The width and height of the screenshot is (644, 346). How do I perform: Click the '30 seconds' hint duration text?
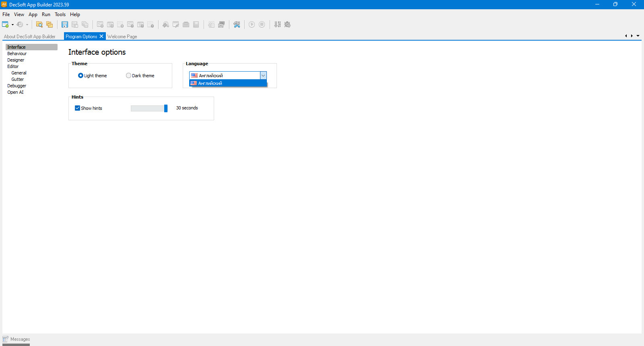(x=187, y=108)
